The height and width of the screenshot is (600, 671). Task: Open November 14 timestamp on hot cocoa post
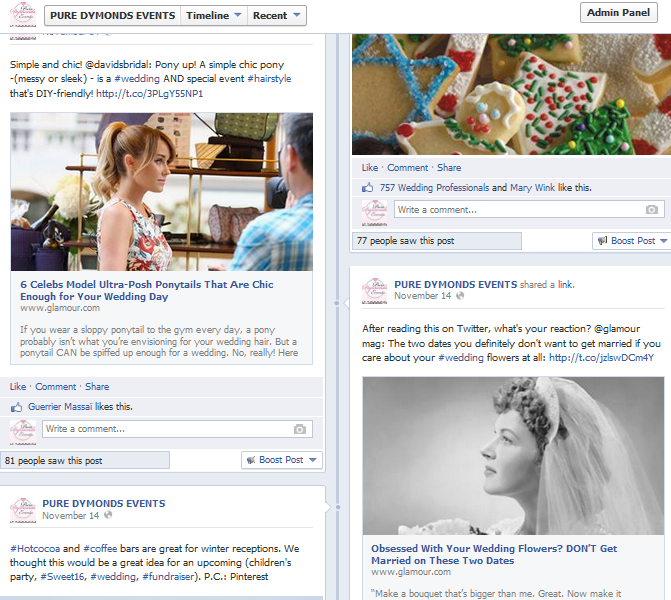click(x=71, y=516)
